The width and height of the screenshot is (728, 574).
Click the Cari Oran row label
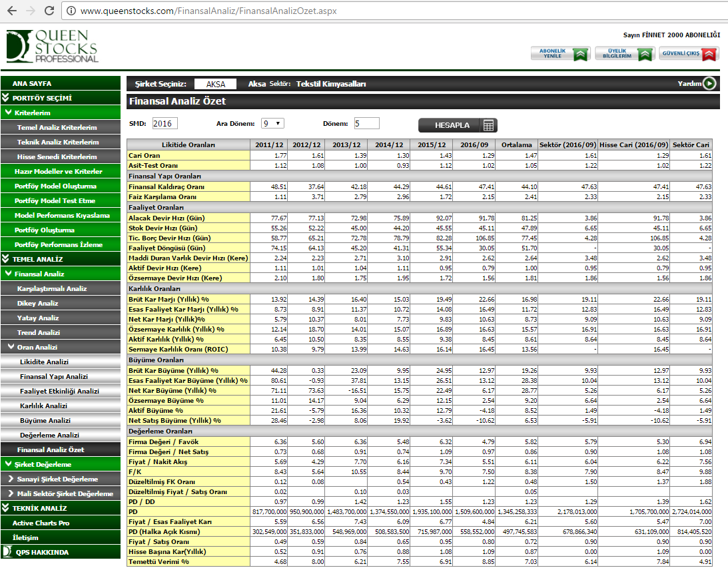tap(188, 155)
